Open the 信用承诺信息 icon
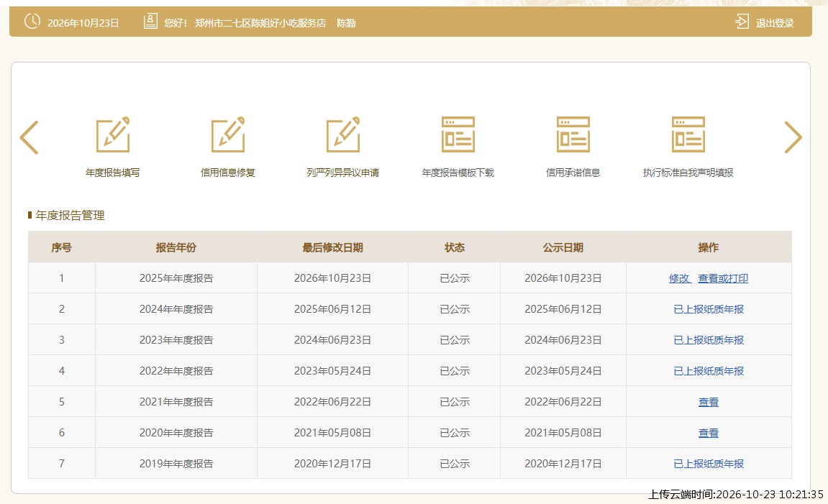This screenshot has height=504, width=828. [x=573, y=134]
